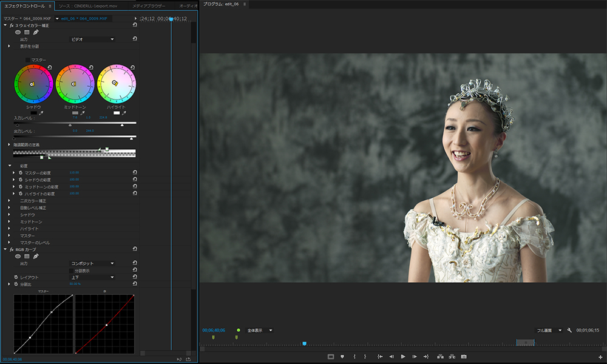Toggle fx on 3ウェイカラー補正 effect
The height and width of the screenshot is (364, 607).
12,25
